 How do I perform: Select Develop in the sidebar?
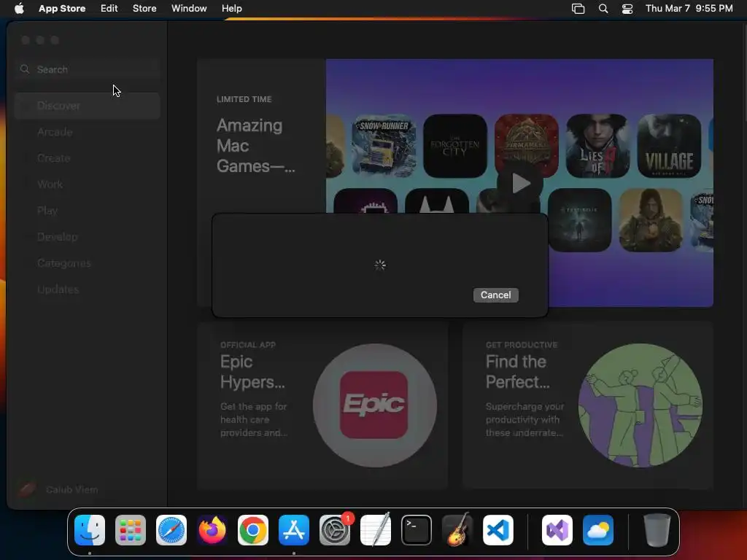tap(88, 237)
